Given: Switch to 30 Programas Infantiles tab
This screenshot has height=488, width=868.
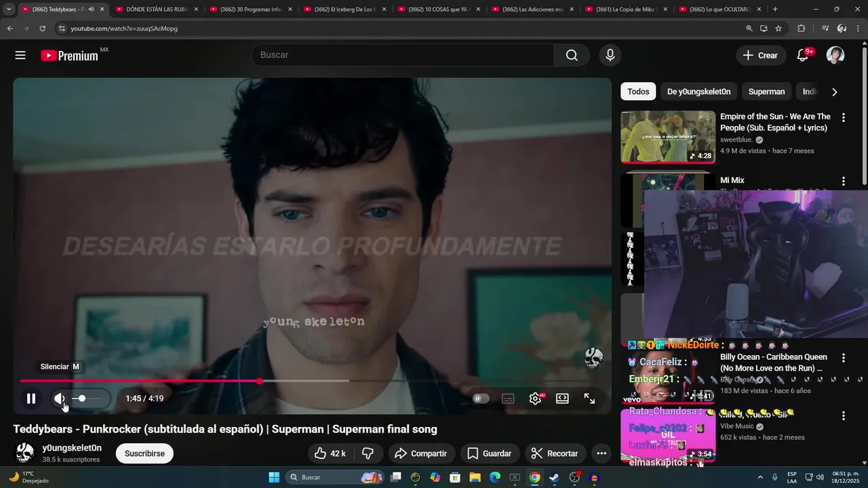Looking at the screenshot, I should point(250,9).
